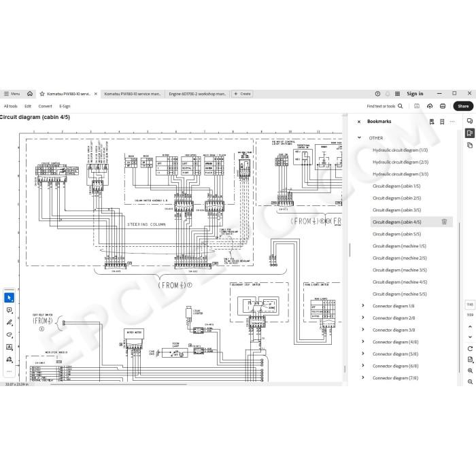Go to next page arrow

coord(470,337)
